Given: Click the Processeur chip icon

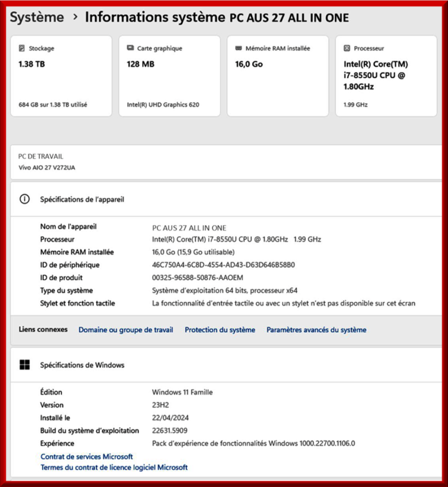Looking at the screenshot, I should [x=347, y=48].
